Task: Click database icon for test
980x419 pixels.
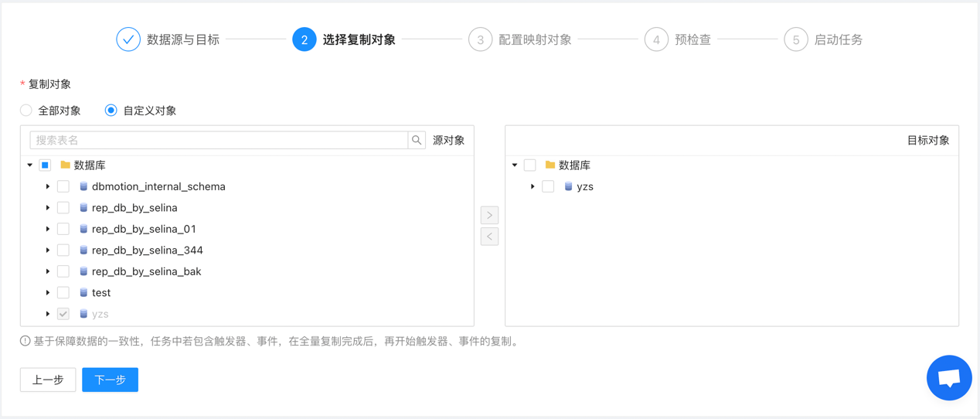Action: pos(83,293)
